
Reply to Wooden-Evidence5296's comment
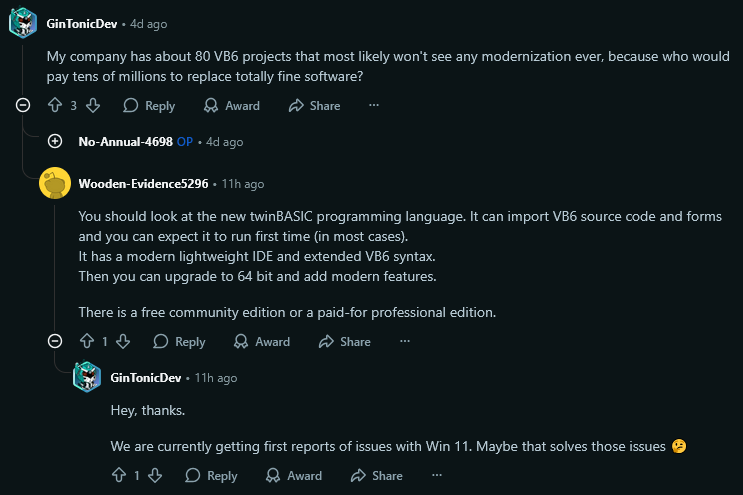point(179,341)
